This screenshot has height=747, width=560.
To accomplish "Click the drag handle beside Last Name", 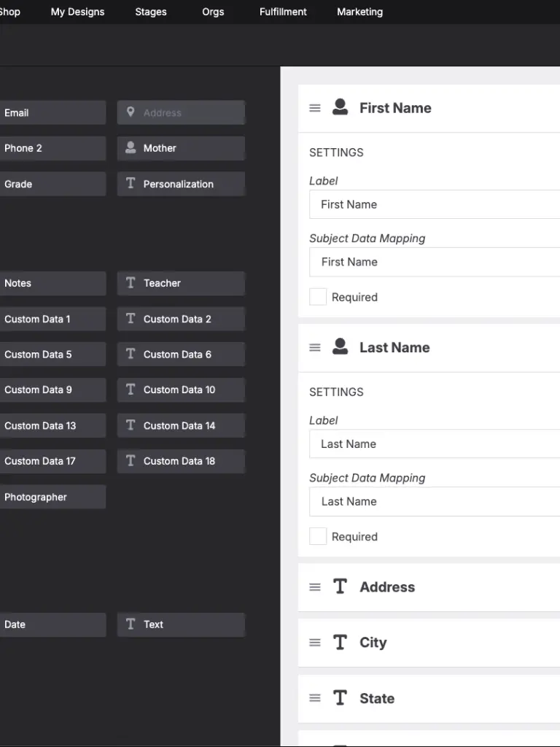I will click(x=315, y=348).
